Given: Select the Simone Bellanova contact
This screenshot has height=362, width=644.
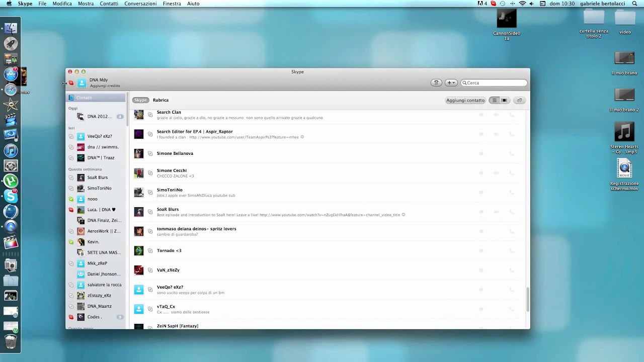Looking at the screenshot, I should [327, 153].
